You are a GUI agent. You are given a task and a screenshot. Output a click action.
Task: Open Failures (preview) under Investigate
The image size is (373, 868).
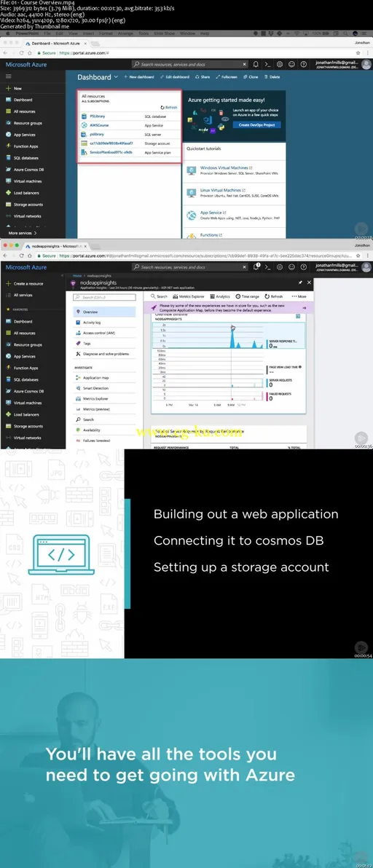pyautogui.click(x=104, y=441)
